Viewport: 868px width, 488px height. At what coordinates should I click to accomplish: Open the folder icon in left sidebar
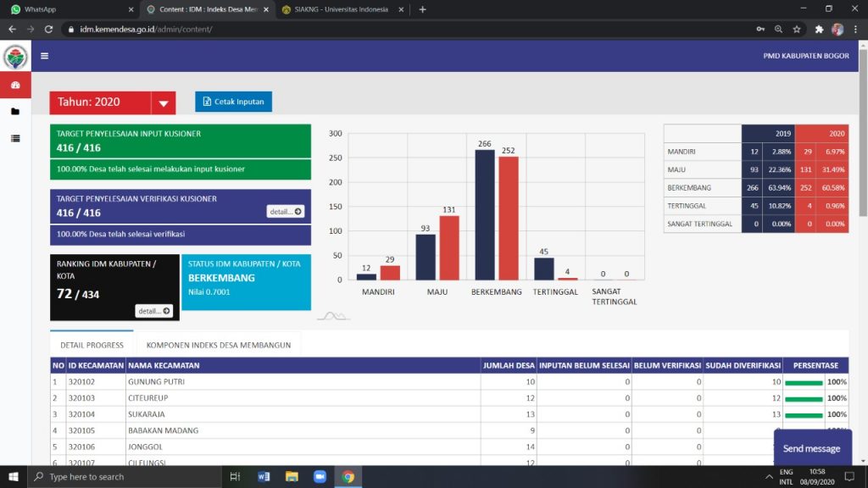pyautogui.click(x=15, y=112)
